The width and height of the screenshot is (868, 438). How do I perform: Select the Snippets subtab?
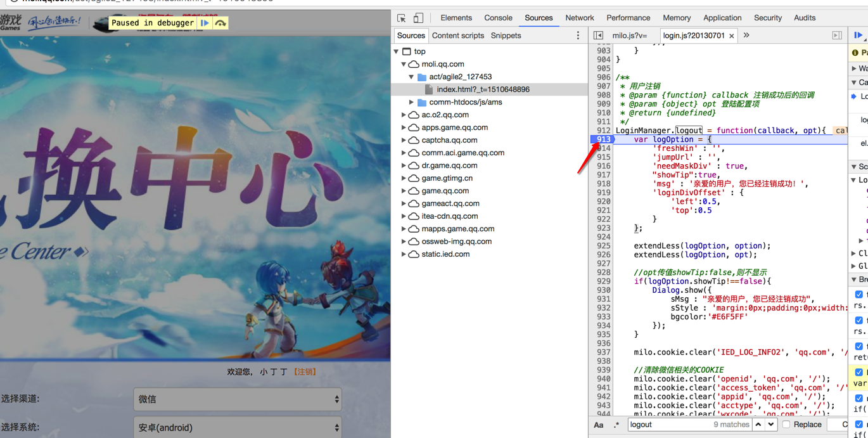click(x=506, y=35)
